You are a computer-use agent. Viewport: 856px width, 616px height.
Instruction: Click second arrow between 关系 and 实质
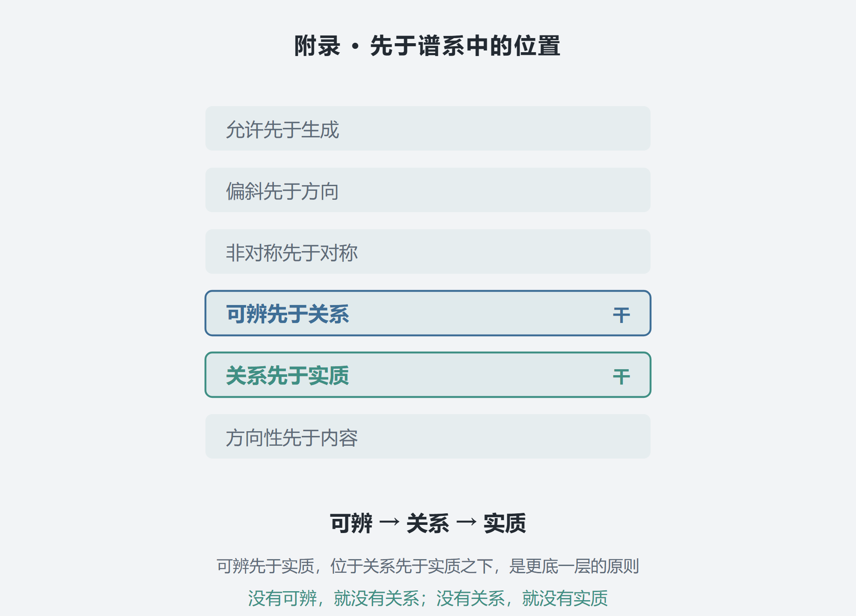click(x=467, y=522)
